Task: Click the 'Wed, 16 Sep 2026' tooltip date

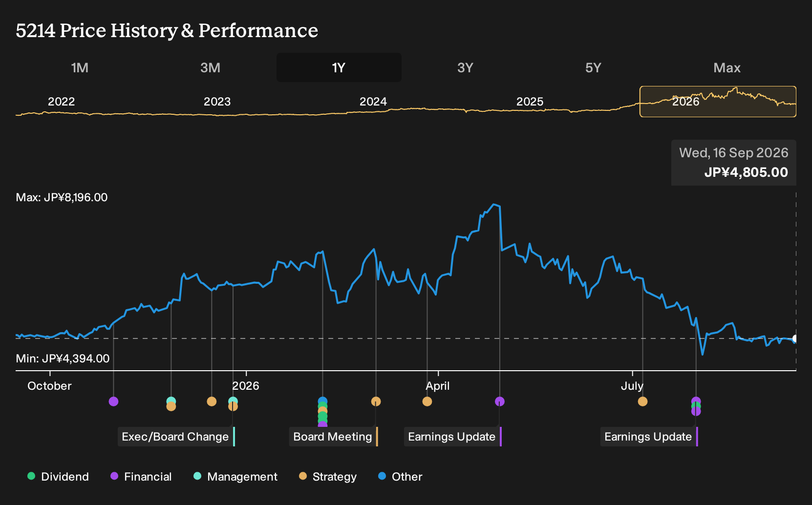Action: point(733,153)
